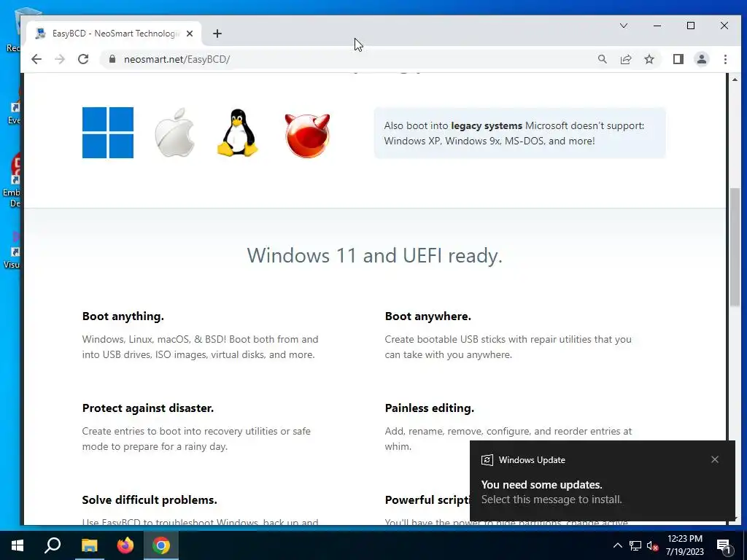Click the legacy systems info box
The height and width of the screenshot is (560, 747).
[519, 133]
